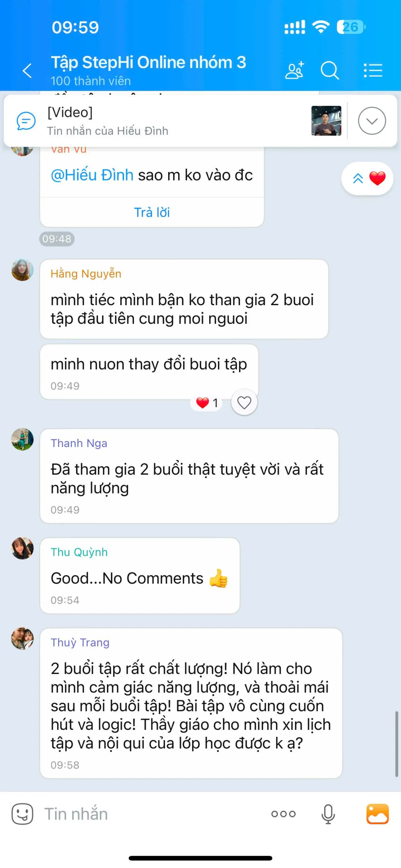The height and width of the screenshot is (868, 401).
Task: Open the pinned video thumbnail
Action: [x=326, y=121]
